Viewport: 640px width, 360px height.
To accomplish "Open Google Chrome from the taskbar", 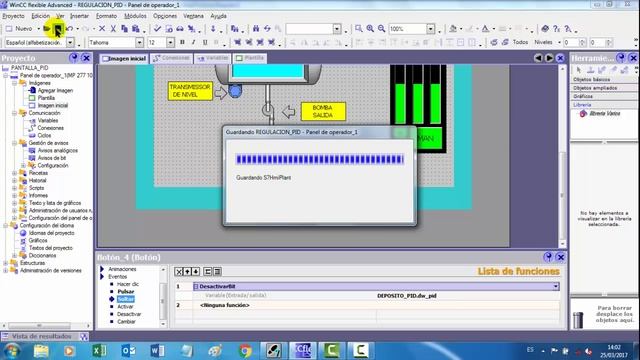I will click(x=245, y=351).
